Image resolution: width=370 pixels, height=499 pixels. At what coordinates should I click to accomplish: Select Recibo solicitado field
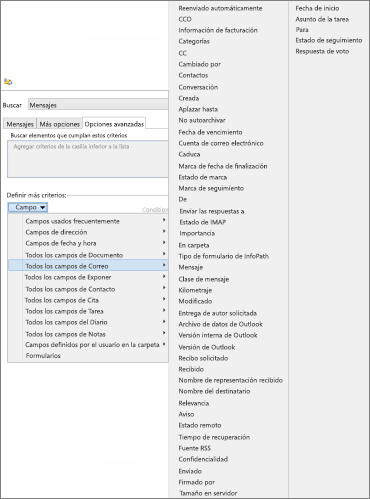coord(203,358)
